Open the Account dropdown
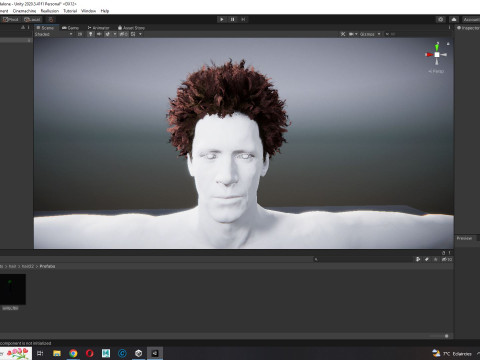Viewport: 480px width, 360px height. (471, 19)
